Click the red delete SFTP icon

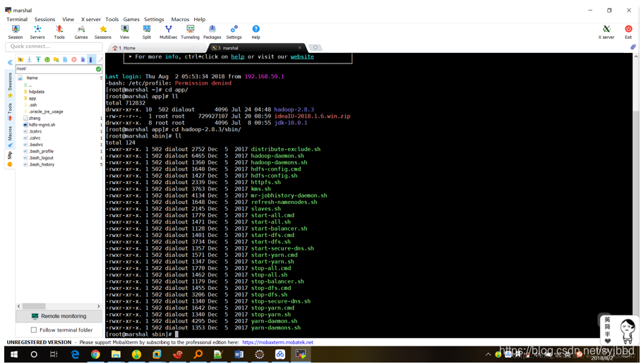click(74, 60)
